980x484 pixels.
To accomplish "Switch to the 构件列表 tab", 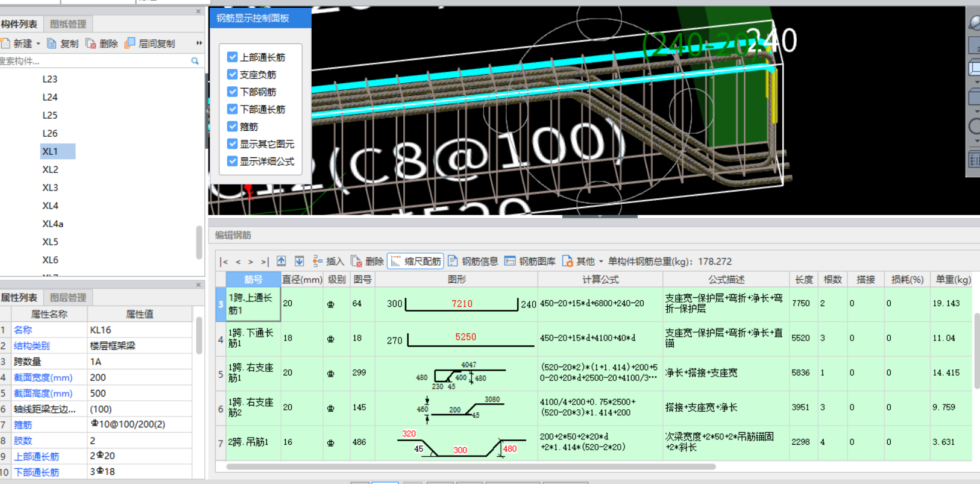I will (x=19, y=24).
